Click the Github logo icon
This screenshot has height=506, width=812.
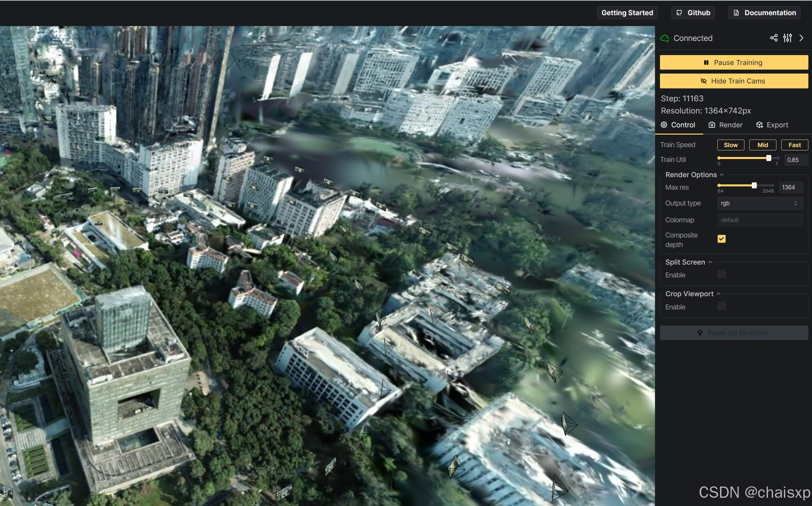679,13
